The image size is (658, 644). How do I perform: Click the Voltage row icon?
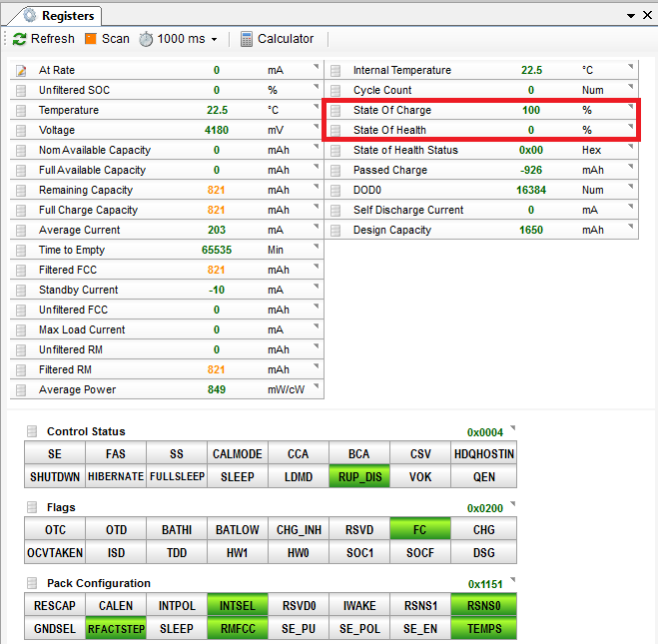pyautogui.click(x=21, y=131)
